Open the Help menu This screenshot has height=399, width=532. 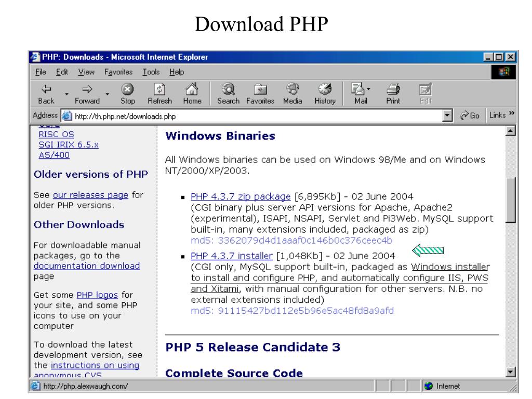(177, 72)
